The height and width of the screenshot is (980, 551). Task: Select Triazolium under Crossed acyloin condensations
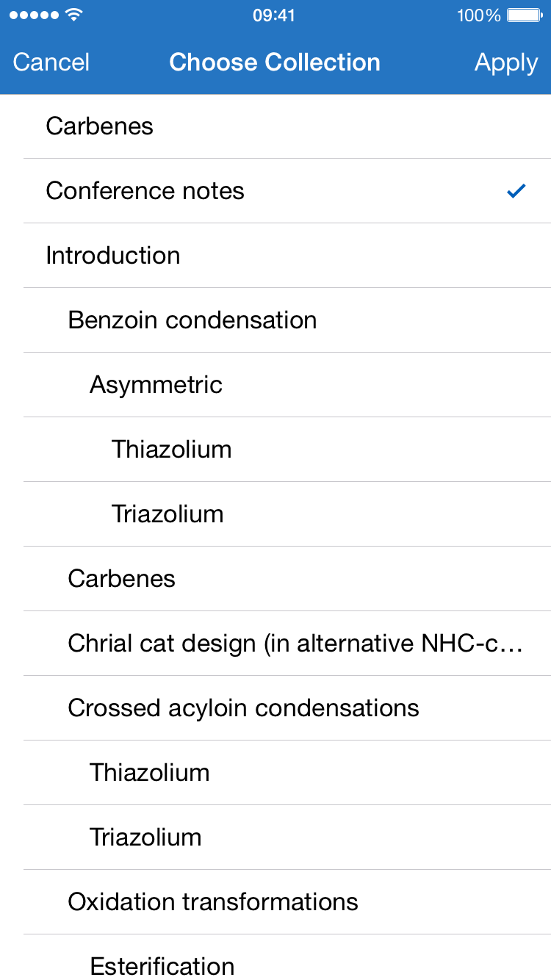click(x=275, y=837)
